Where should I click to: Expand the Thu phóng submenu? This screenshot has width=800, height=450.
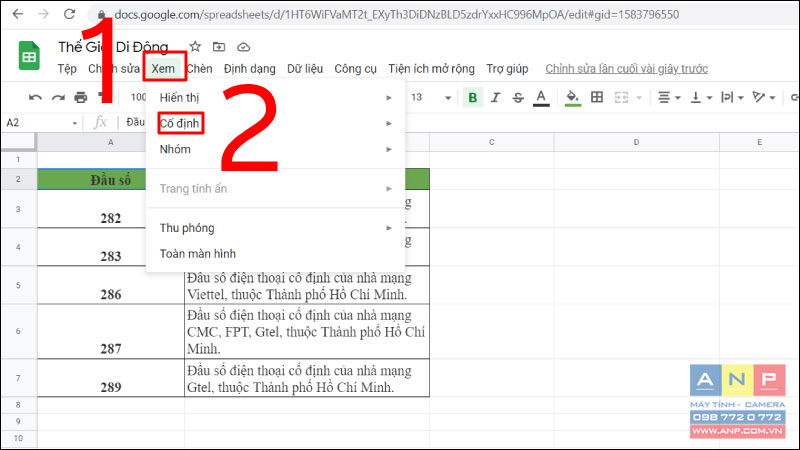pyautogui.click(x=276, y=228)
